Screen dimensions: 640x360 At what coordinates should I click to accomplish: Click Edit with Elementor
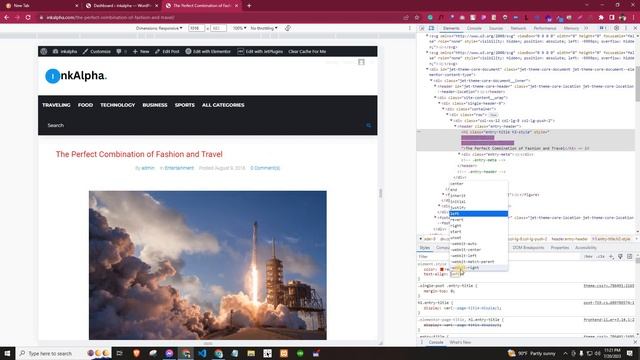click(x=208, y=51)
